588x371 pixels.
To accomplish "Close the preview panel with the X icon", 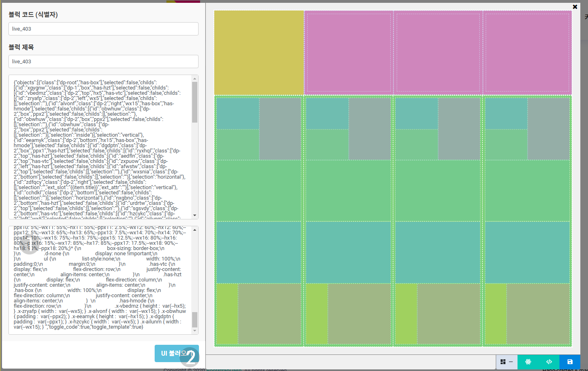I will coord(575,7).
